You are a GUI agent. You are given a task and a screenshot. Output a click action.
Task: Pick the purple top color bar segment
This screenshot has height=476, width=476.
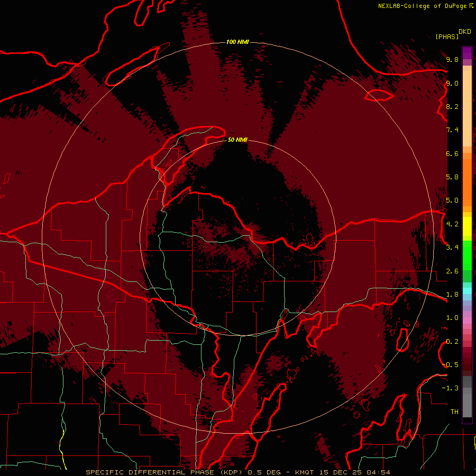click(467, 53)
